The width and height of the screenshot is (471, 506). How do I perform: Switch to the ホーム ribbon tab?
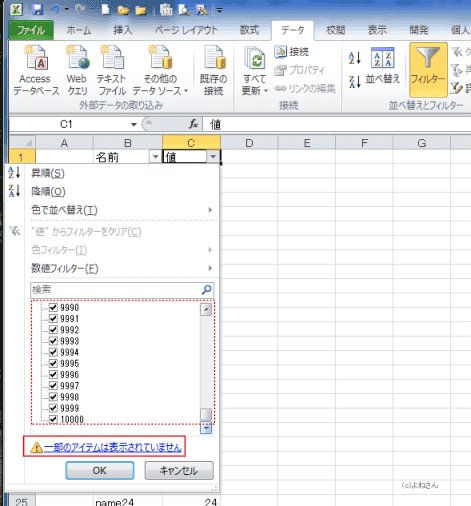pyautogui.click(x=79, y=30)
